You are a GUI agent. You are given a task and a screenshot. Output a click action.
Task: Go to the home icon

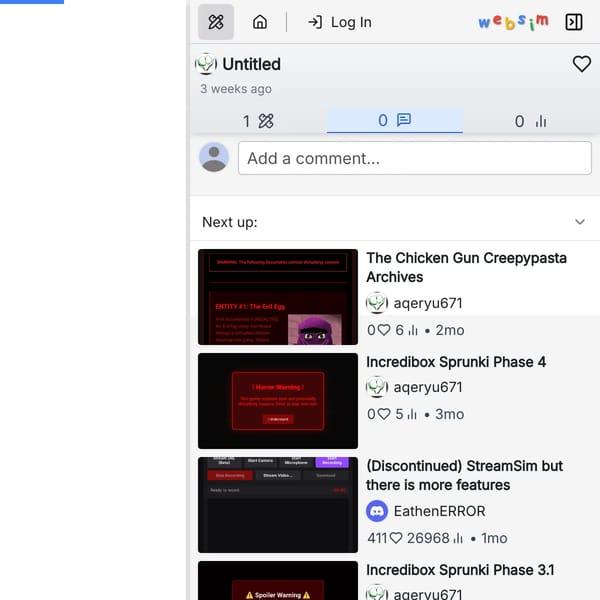tap(260, 22)
